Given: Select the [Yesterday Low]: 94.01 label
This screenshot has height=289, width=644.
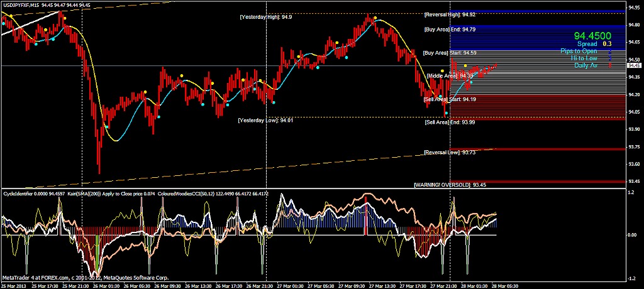Looking at the screenshot, I should (265, 120).
